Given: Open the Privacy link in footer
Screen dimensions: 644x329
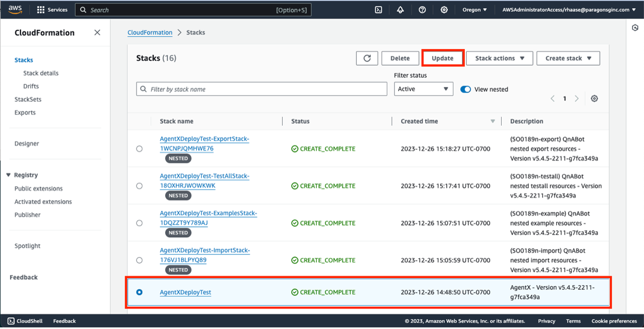Looking at the screenshot, I should 546,321.
